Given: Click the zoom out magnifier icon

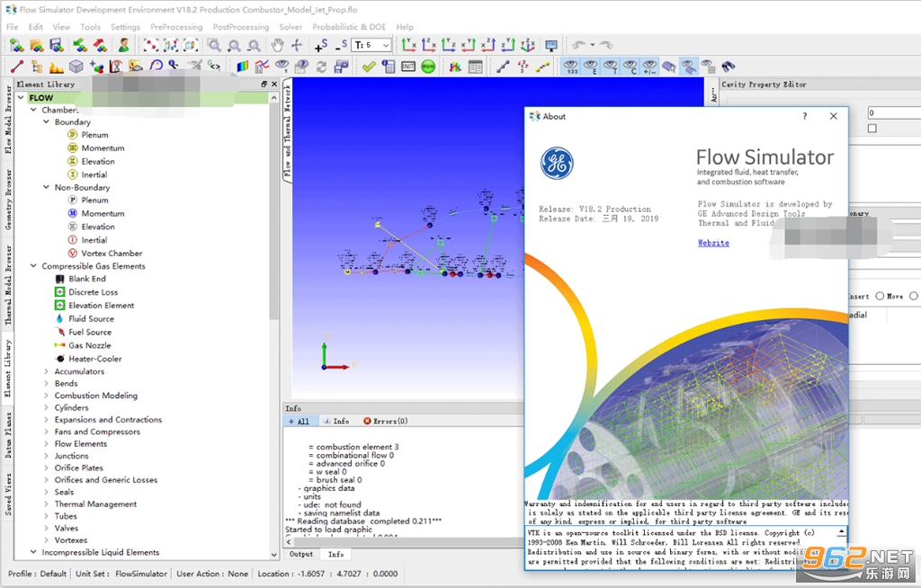Looking at the screenshot, I should pyautogui.click(x=253, y=45).
